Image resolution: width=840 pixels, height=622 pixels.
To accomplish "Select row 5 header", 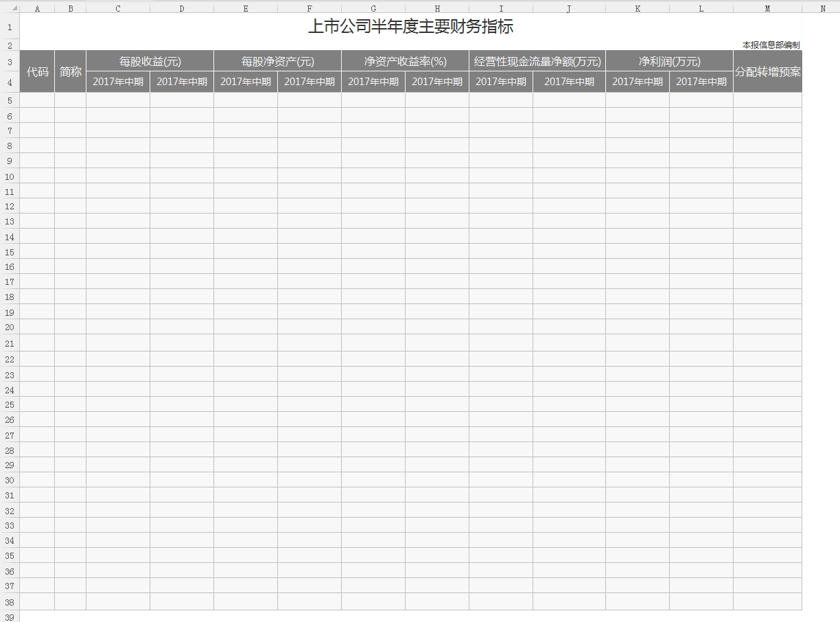I will (10, 100).
